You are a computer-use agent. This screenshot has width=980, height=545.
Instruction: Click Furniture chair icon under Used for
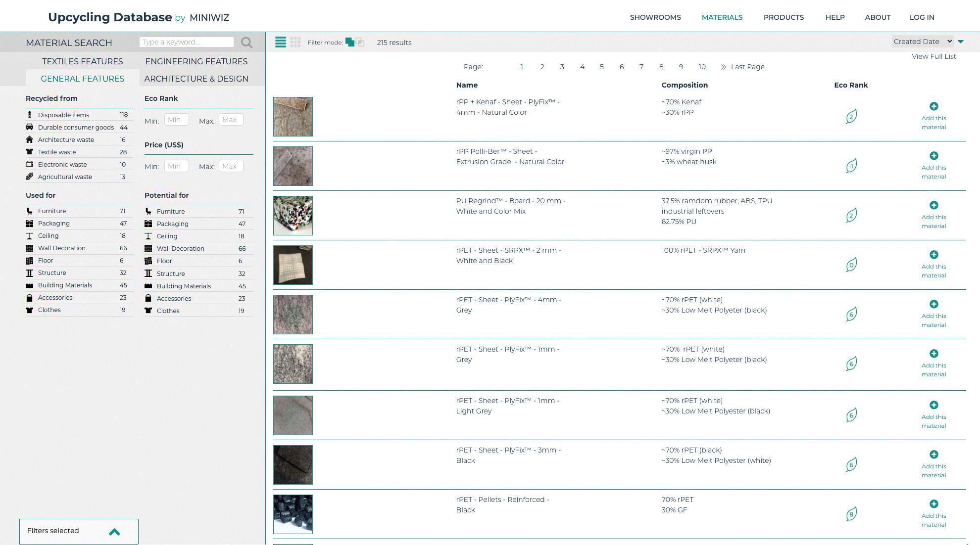tap(30, 211)
